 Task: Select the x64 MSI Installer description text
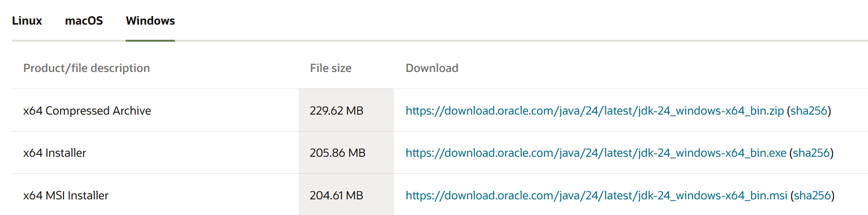tap(66, 196)
